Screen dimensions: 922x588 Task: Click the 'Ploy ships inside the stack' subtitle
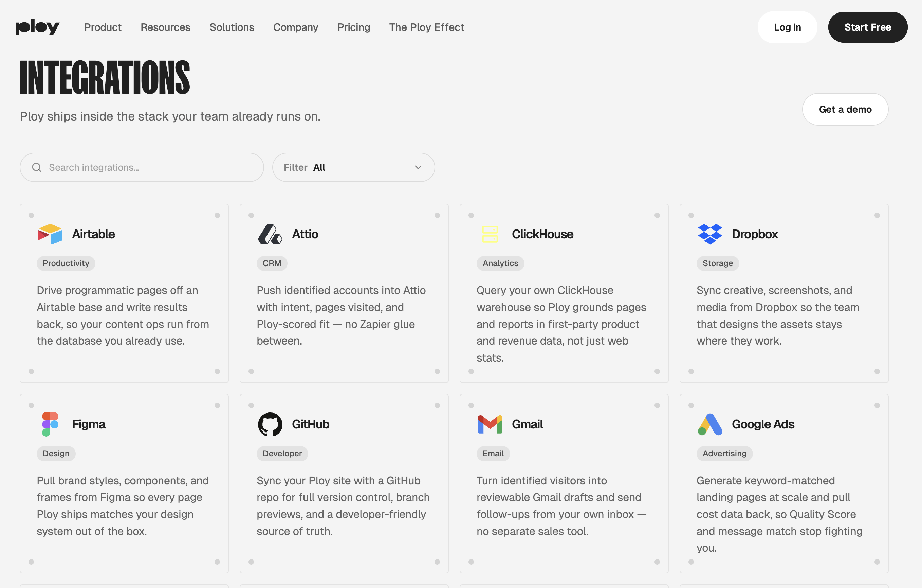click(170, 116)
